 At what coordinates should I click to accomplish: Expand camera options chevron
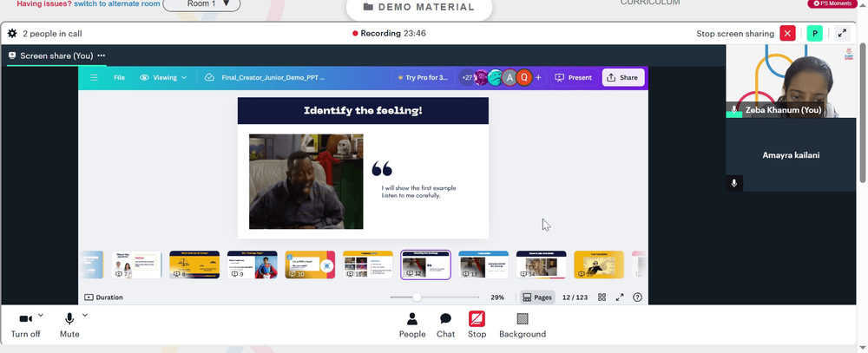(x=41, y=316)
